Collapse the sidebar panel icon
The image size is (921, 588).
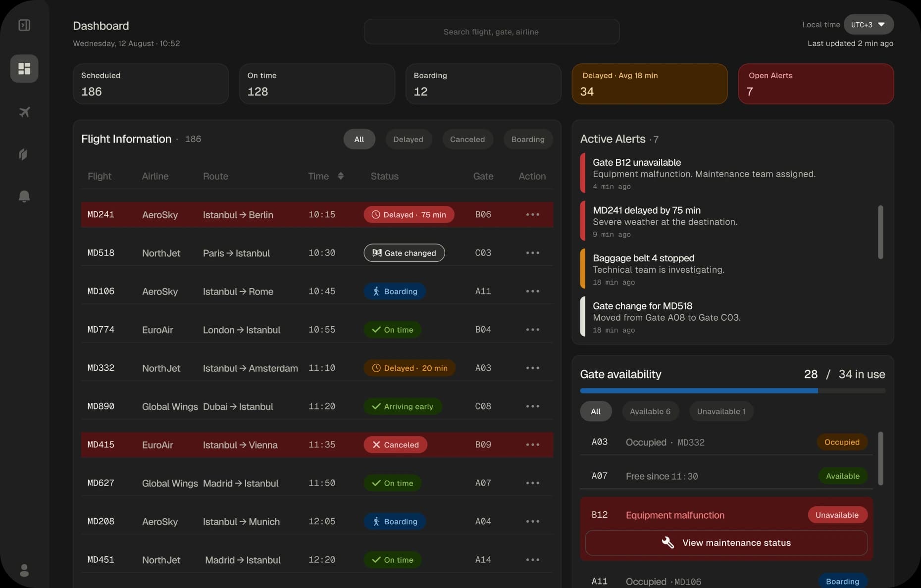click(x=24, y=25)
